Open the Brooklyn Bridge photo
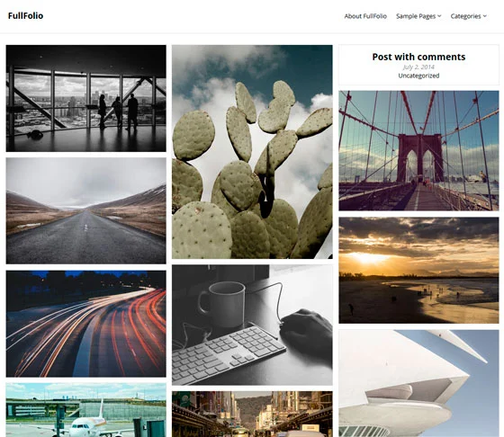The height and width of the screenshot is (437, 504). (x=418, y=150)
